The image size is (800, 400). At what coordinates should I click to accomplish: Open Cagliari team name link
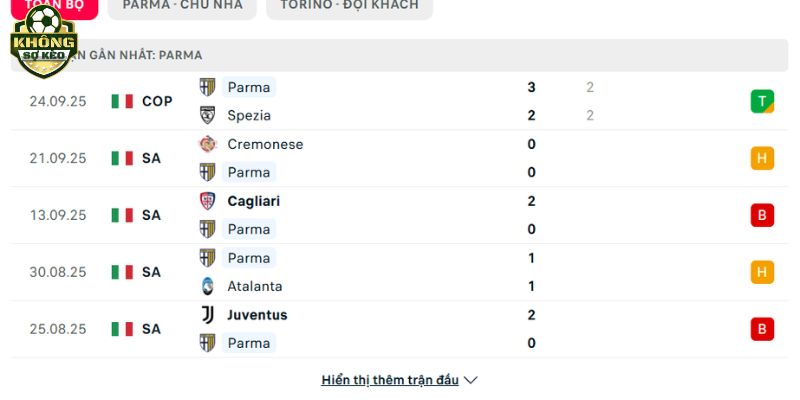pos(254,201)
